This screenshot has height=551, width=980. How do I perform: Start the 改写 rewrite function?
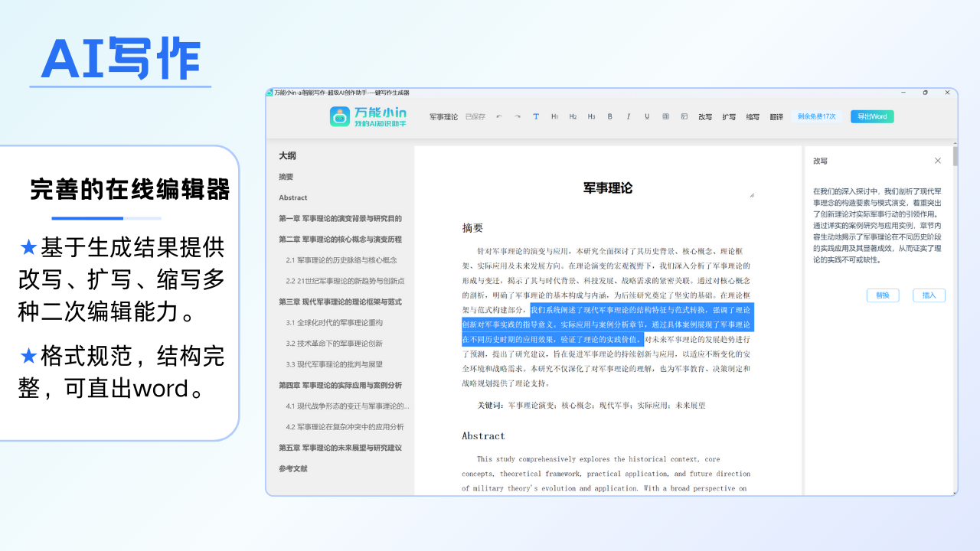[x=705, y=116]
